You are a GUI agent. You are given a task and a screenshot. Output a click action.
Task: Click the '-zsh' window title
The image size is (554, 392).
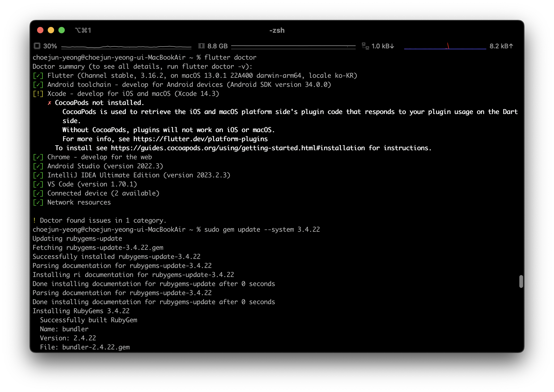277,30
